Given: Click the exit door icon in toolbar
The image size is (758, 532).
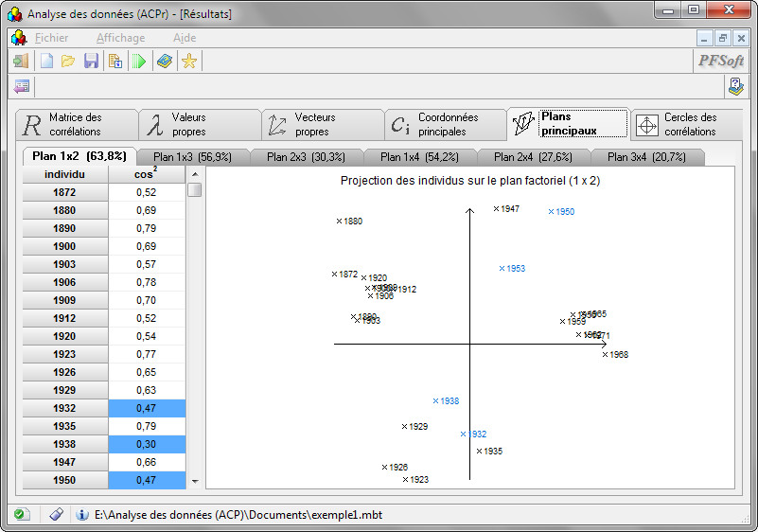Looking at the screenshot, I should tap(20, 62).
